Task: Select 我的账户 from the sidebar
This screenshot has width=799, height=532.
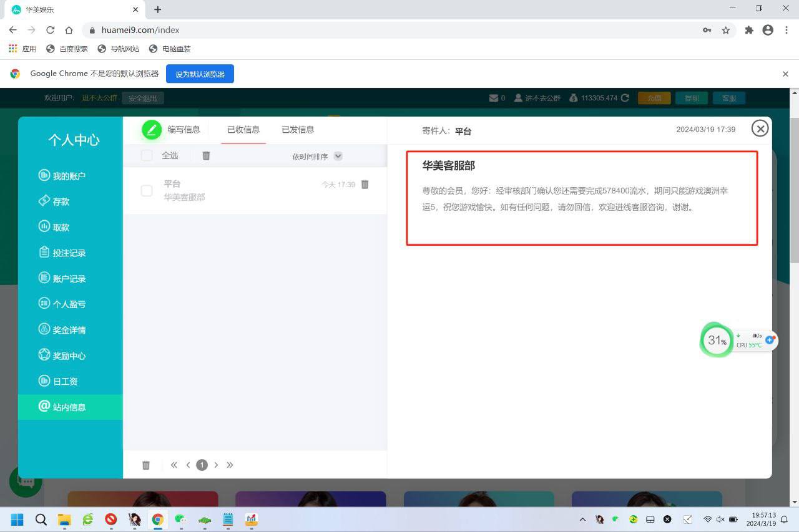Action: (69, 176)
